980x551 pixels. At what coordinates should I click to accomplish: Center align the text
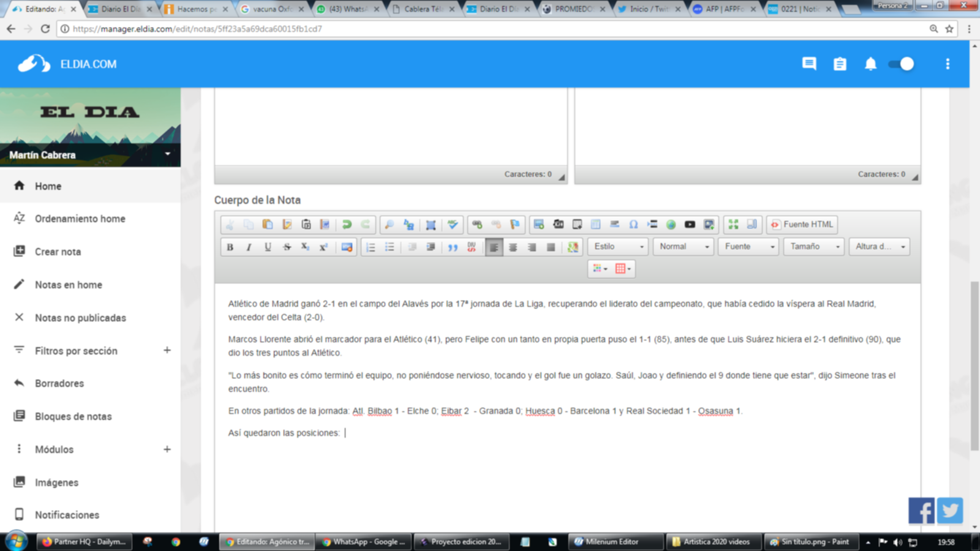point(513,247)
